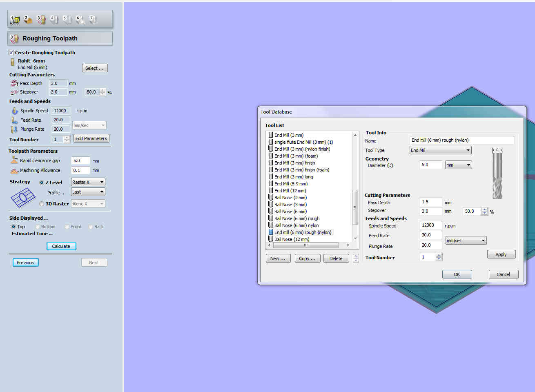This screenshot has width=535, height=392.
Task: Click the greyed step 5 icon
Action: [67, 20]
